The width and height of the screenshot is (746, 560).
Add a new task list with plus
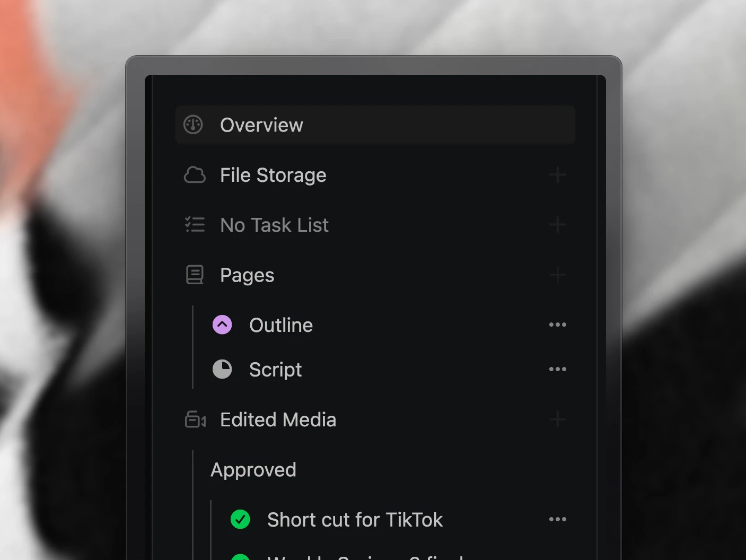(557, 225)
